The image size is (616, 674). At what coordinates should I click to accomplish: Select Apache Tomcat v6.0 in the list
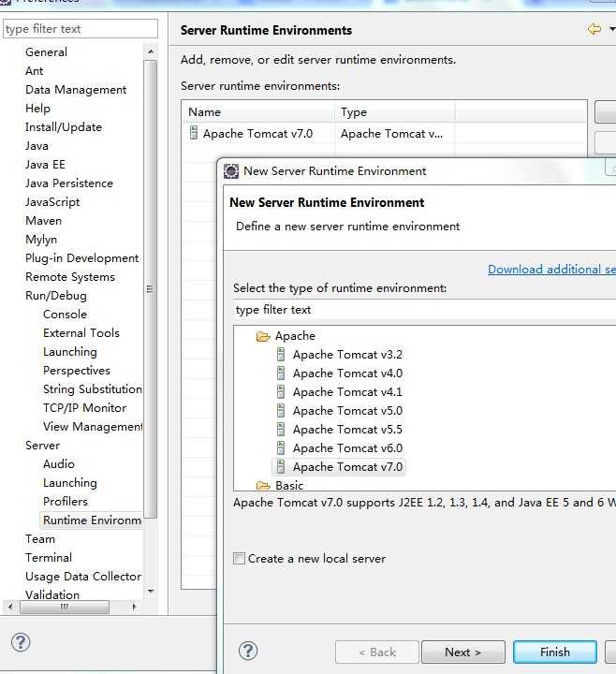point(347,447)
